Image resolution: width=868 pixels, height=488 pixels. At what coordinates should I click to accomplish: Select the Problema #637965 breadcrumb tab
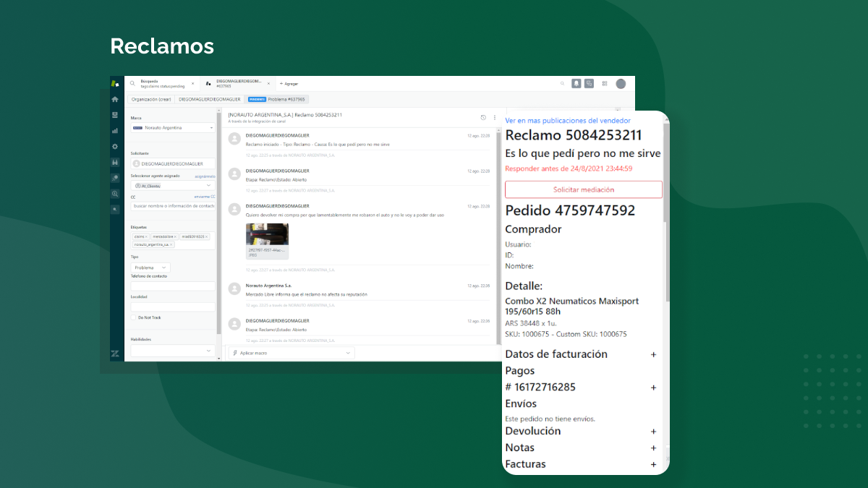coord(276,99)
